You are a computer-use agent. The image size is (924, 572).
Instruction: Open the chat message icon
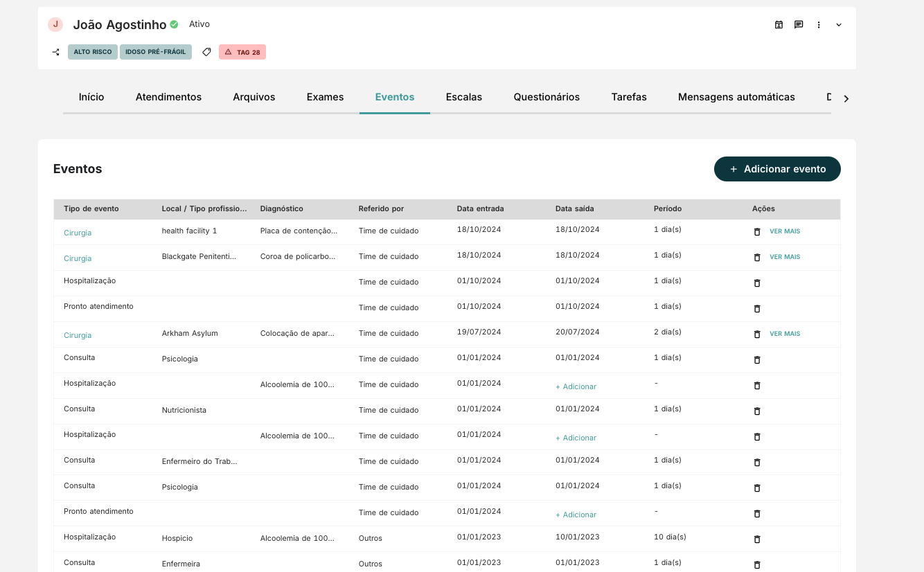point(799,25)
